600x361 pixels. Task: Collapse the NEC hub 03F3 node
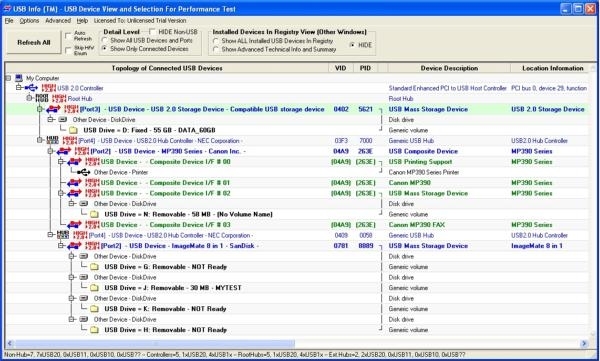[40, 140]
